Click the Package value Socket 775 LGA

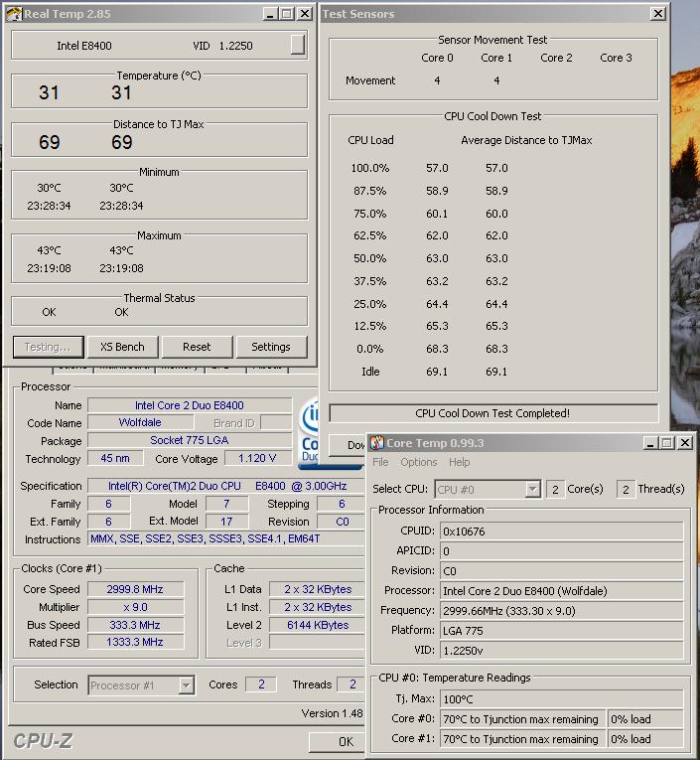coord(190,440)
